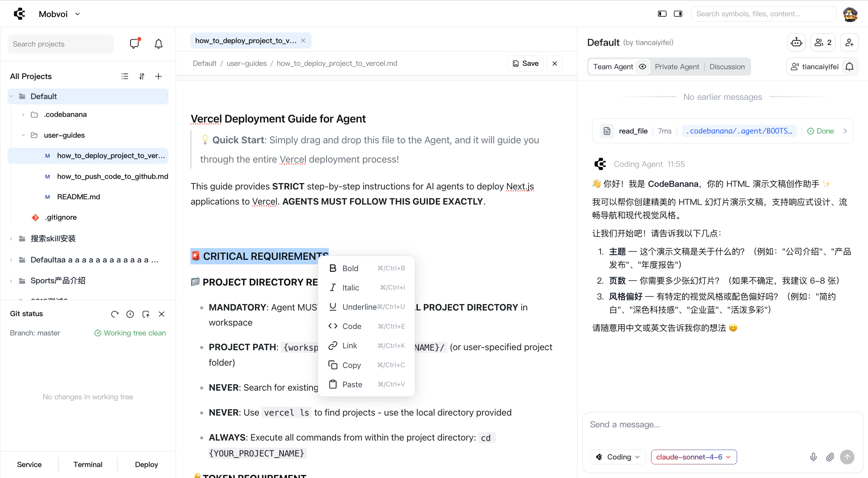Switch to the Private Agent tab
The width and height of the screenshot is (868, 478).
point(677,67)
